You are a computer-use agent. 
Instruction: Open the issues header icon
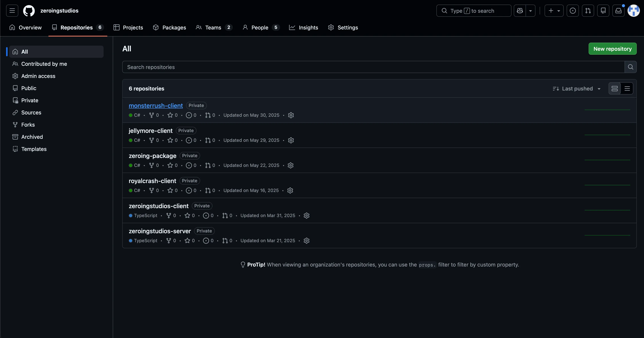[x=573, y=11]
